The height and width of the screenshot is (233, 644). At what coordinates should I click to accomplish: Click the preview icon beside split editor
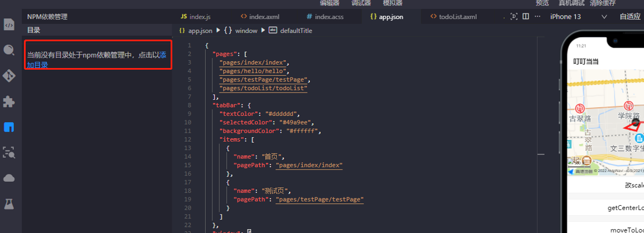click(514, 16)
